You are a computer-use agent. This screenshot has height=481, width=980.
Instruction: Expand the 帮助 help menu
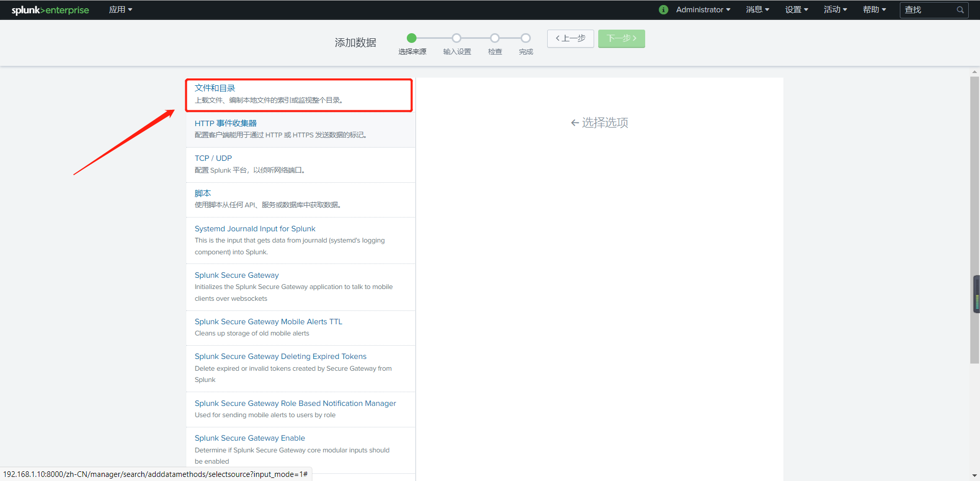pos(874,10)
